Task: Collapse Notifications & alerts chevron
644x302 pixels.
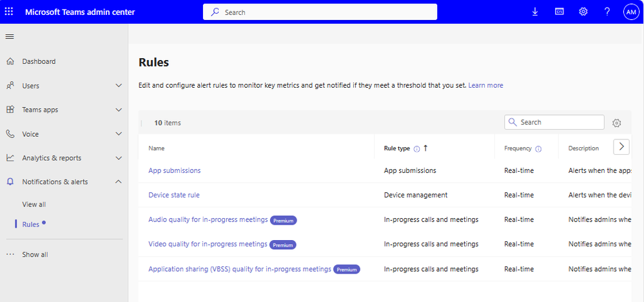Action: 119,181
